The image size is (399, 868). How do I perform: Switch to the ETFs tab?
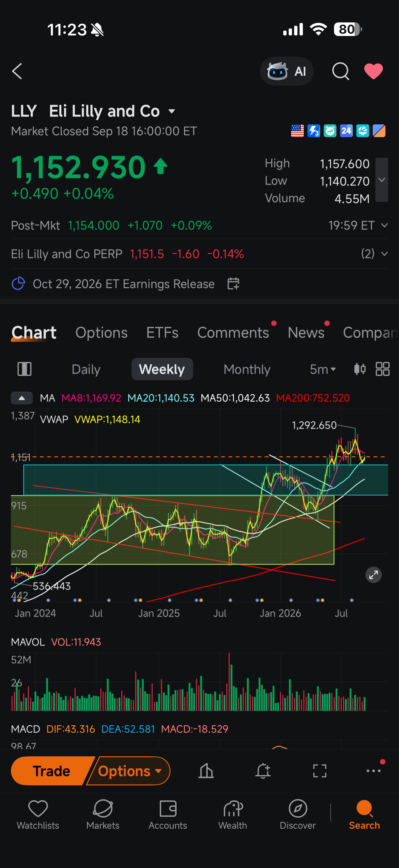tap(162, 333)
